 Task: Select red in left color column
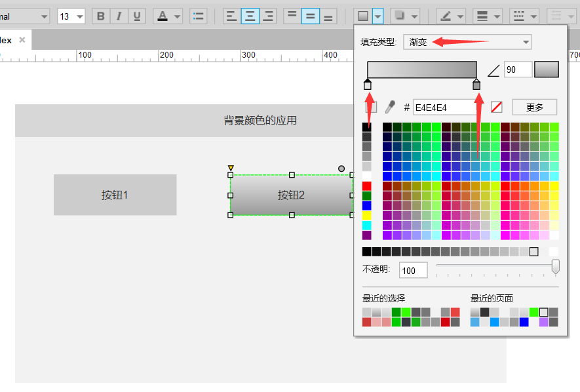click(366, 186)
